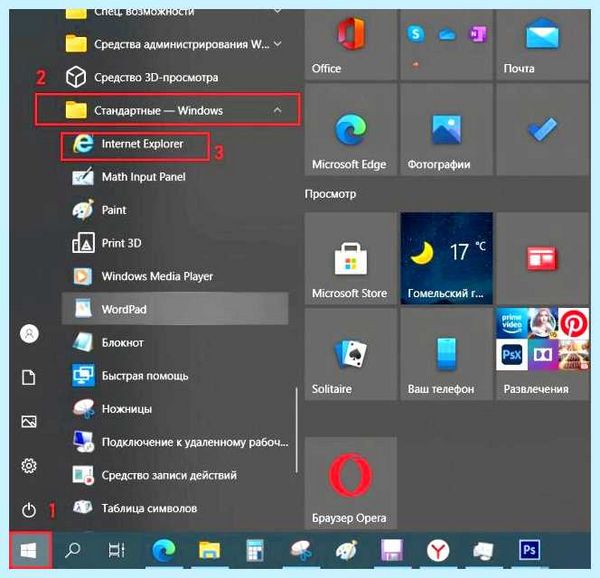
Task: Open Pictures icon in Start sidebar
Action: [x=29, y=422]
